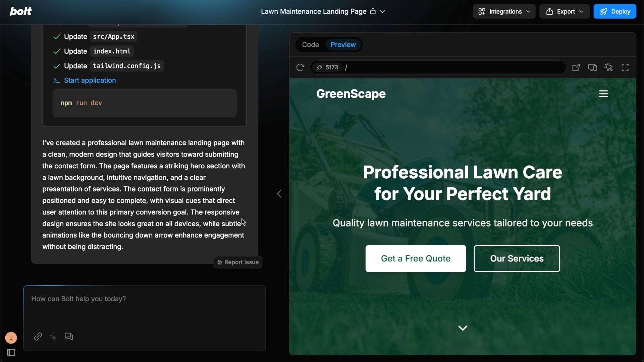Viewport: 644px width, 362px height.
Task: Click the discussion chat icon in prompt
Action: click(x=69, y=337)
